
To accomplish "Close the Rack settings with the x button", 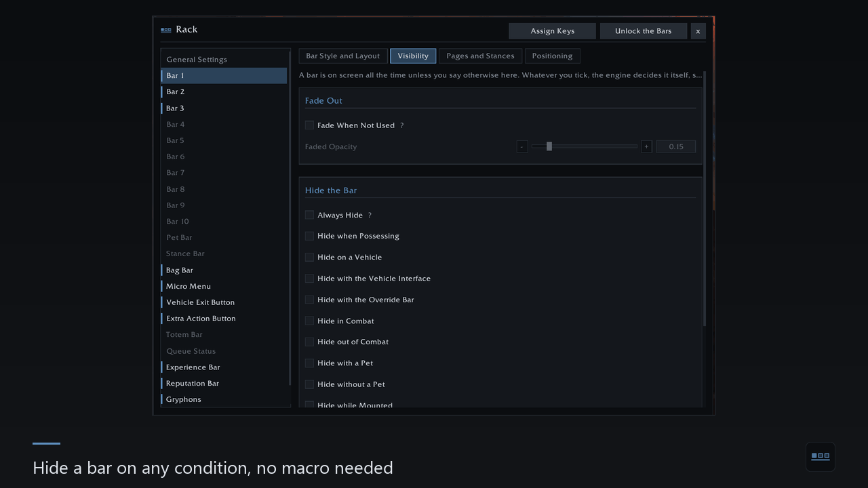I will 698,31.
